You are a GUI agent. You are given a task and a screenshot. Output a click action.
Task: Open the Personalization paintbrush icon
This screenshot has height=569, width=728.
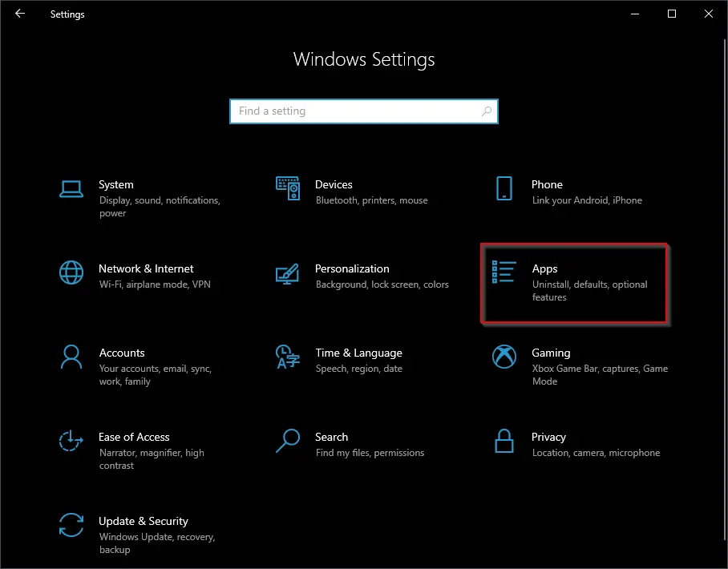(287, 274)
